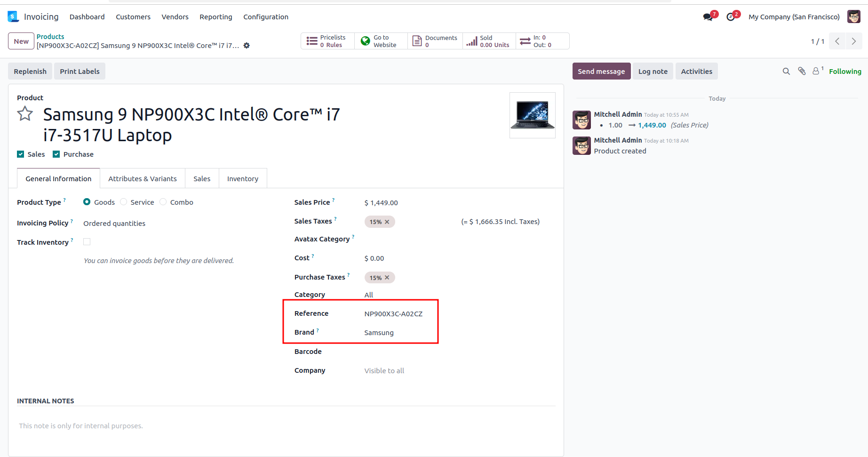
Task: Open the gear actions menu near breadcrumb
Action: click(x=247, y=46)
